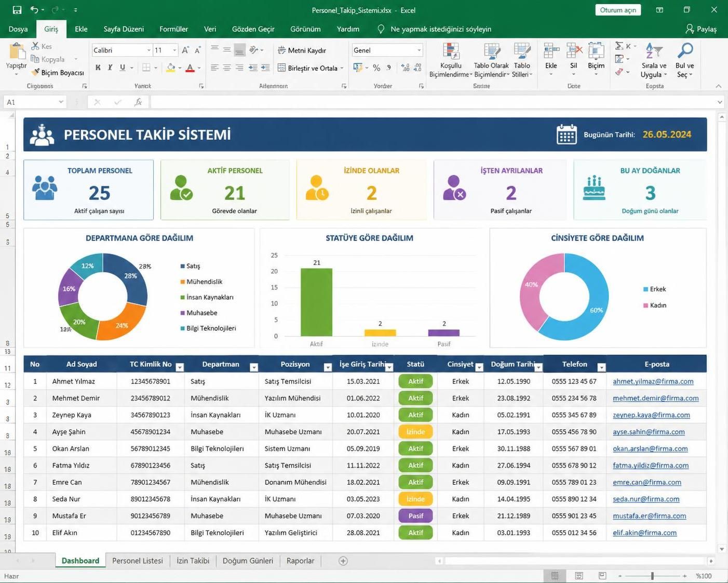The image size is (728, 583).
Task: Click the Aktif status badge for Okan Arslan
Action: (415, 448)
